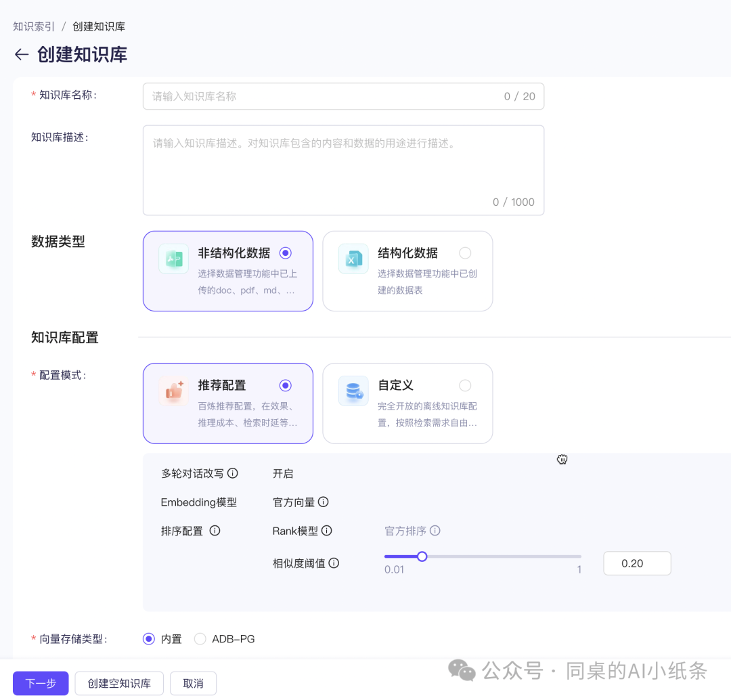731x700 pixels.
Task: Click the 创建知识库 breadcrumb text
Action: pos(99,26)
